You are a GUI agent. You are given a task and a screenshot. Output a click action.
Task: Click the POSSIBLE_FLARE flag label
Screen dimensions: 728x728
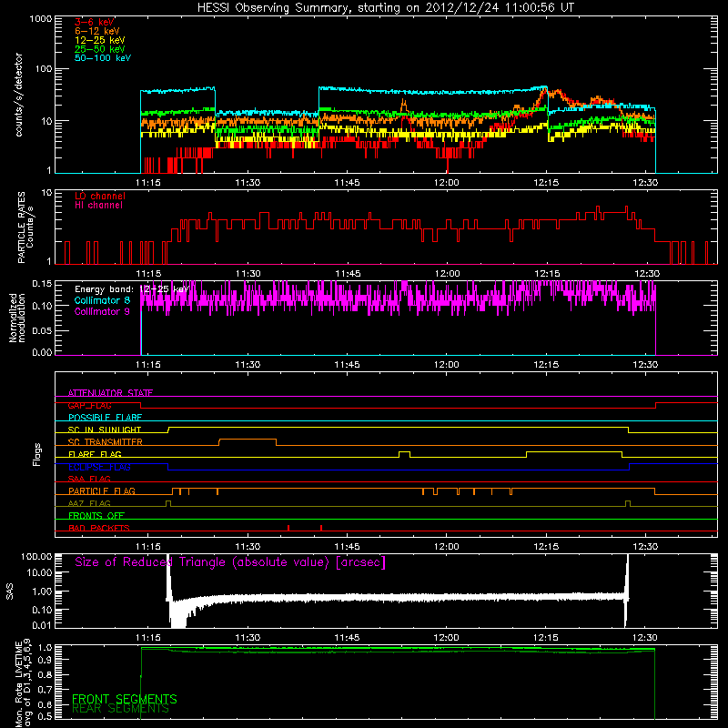pyautogui.click(x=105, y=418)
